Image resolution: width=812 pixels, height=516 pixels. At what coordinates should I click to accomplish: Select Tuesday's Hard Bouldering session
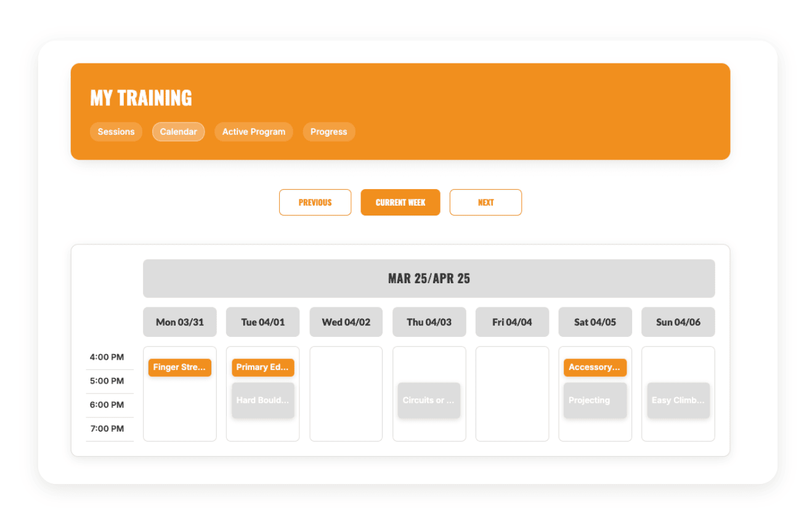point(262,400)
